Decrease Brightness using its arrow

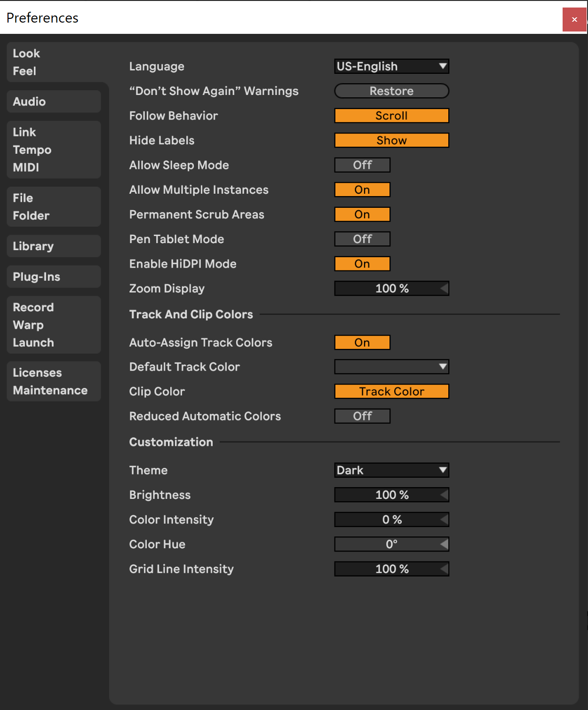pyautogui.click(x=444, y=495)
